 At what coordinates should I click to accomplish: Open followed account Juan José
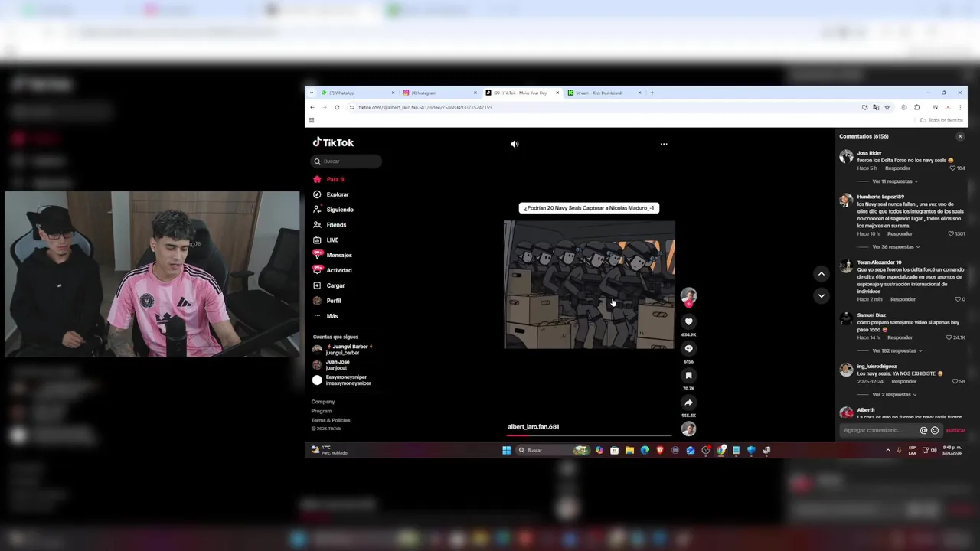point(332,365)
